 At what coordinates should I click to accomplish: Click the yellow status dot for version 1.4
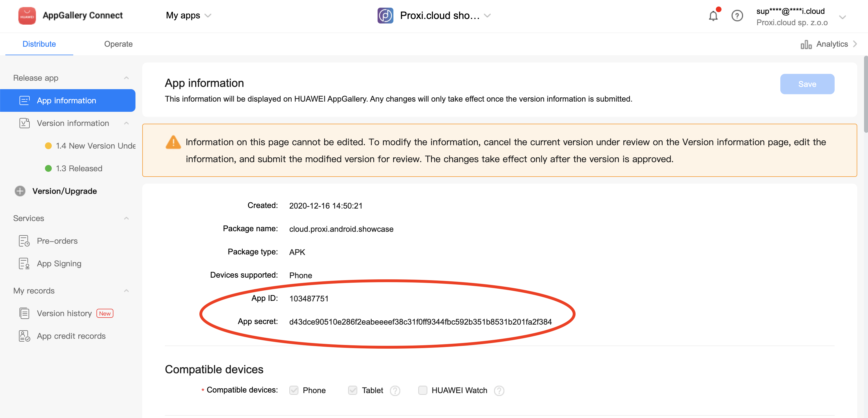pos(48,146)
